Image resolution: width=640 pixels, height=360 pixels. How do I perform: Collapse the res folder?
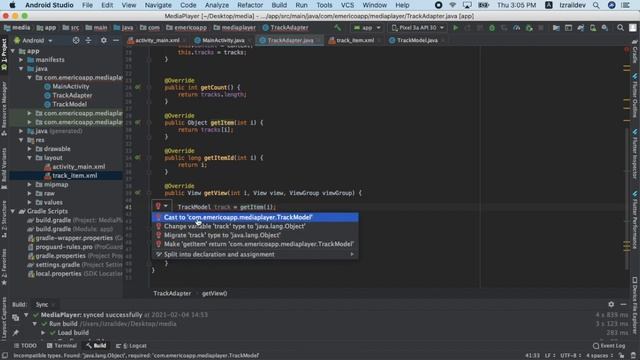(21, 140)
